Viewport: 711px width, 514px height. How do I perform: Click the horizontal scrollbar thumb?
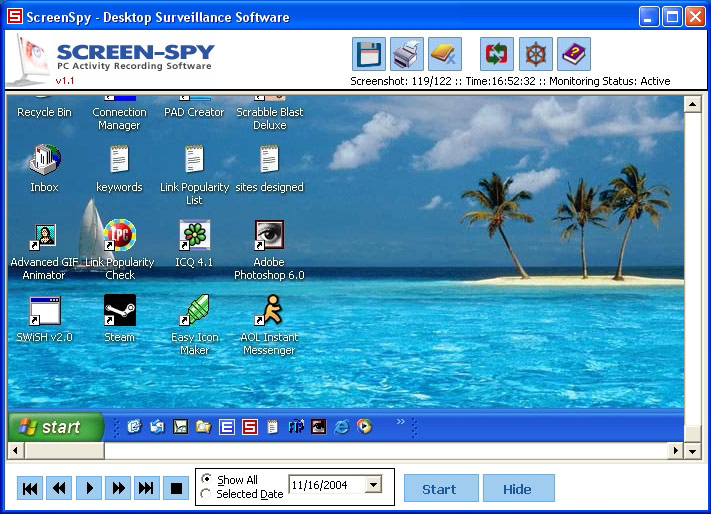pos(64,451)
